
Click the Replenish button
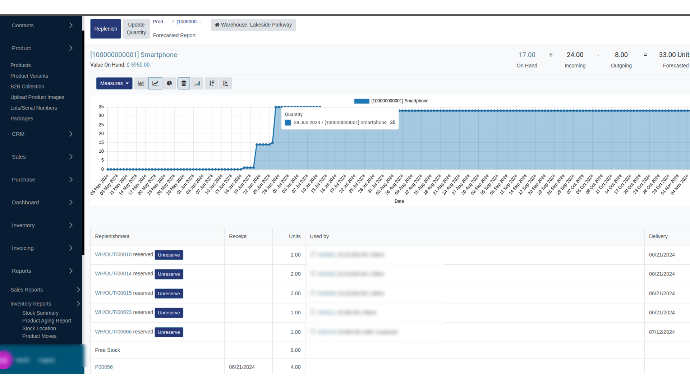(106, 29)
